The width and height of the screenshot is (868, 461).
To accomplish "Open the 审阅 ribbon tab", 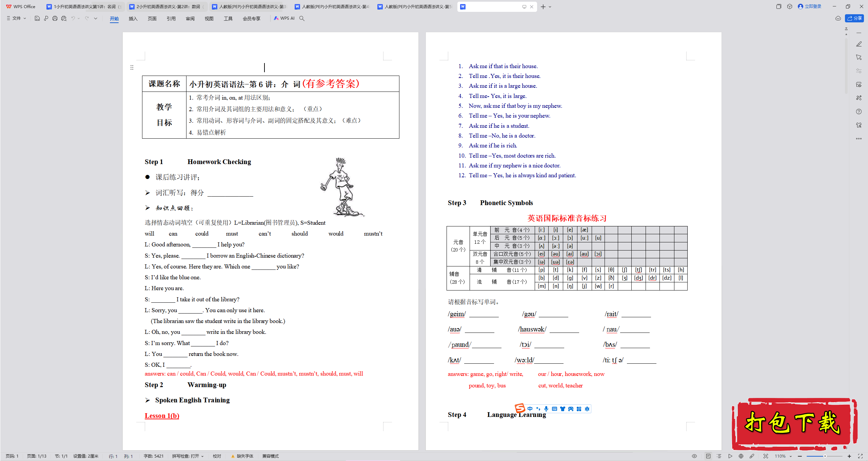I will pos(190,19).
